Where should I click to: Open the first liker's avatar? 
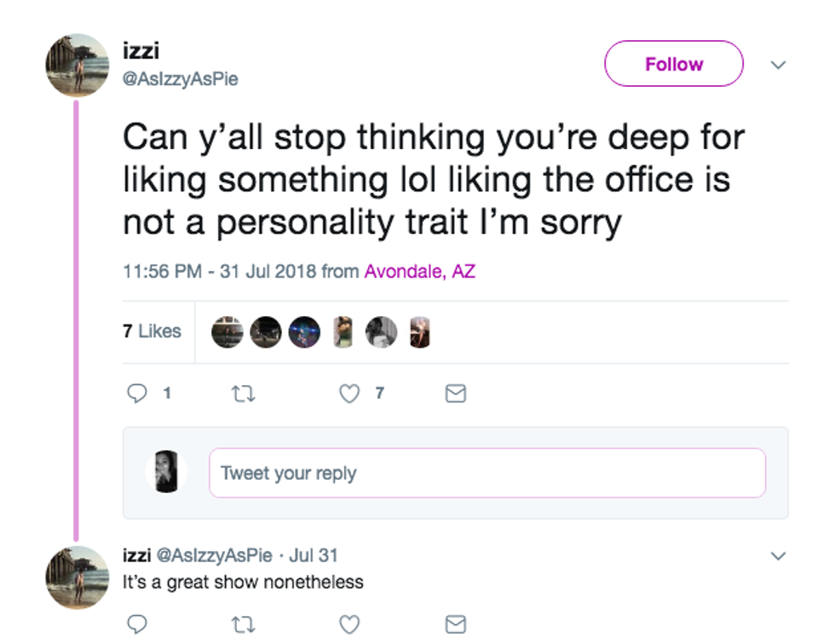click(x=227, y=332)
